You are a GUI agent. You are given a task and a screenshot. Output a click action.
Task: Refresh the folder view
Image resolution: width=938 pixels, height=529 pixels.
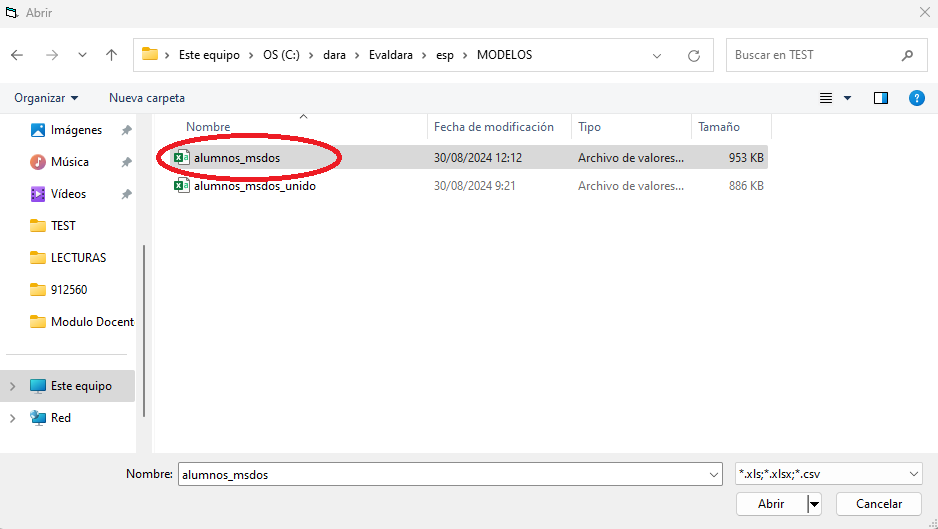(694, 56)
